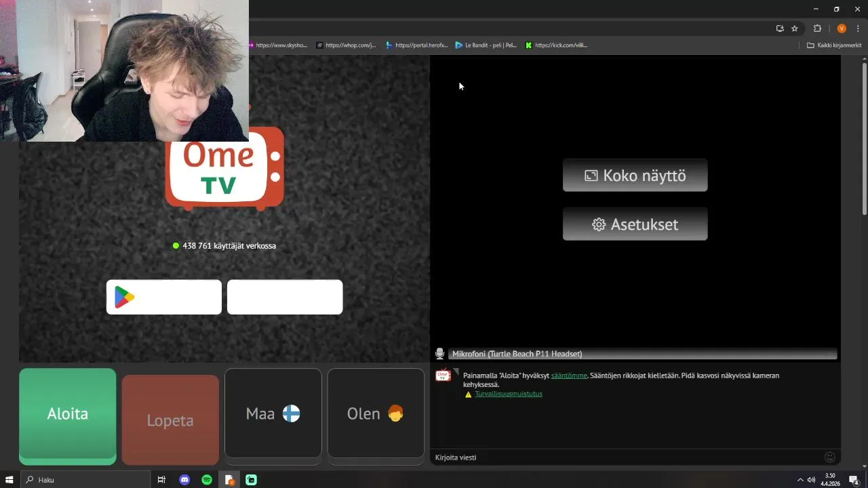Open the Olen gender selector
Viewport: 868px width, 488px height.
click(376, 413)
